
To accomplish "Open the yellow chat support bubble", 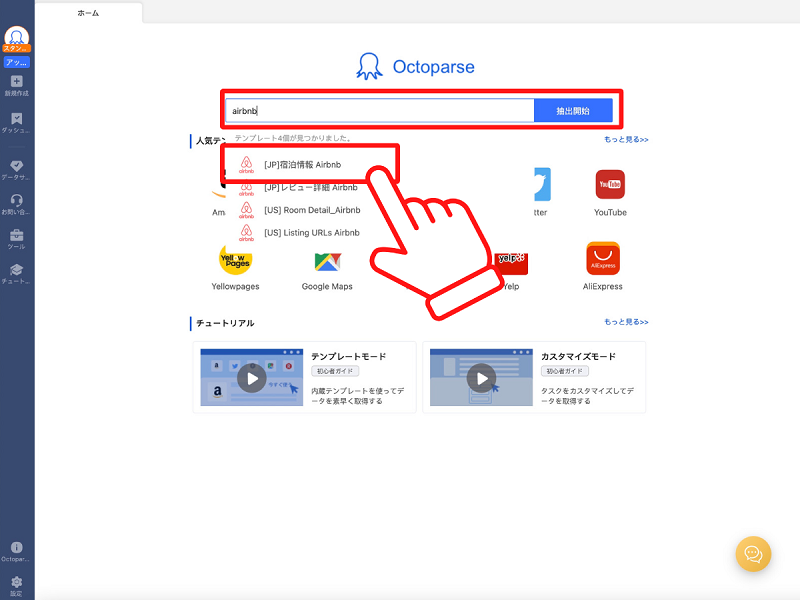I will [753, 554].
